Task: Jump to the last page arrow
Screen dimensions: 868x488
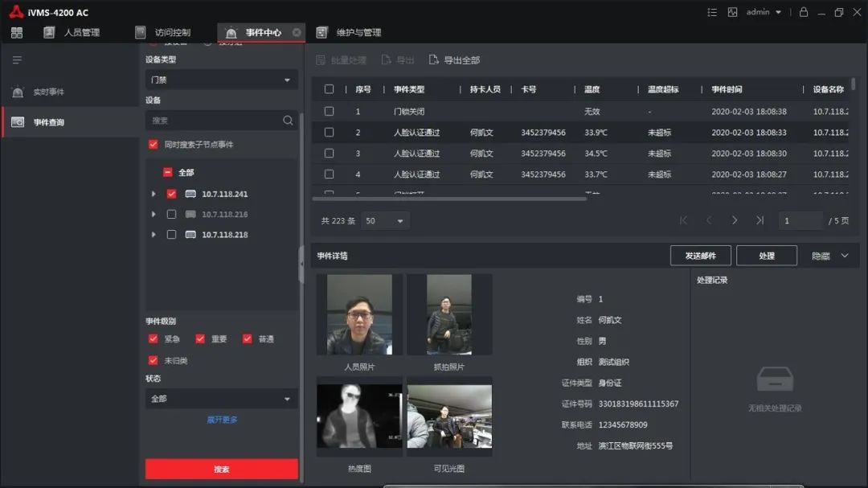Action: [759, 220]
